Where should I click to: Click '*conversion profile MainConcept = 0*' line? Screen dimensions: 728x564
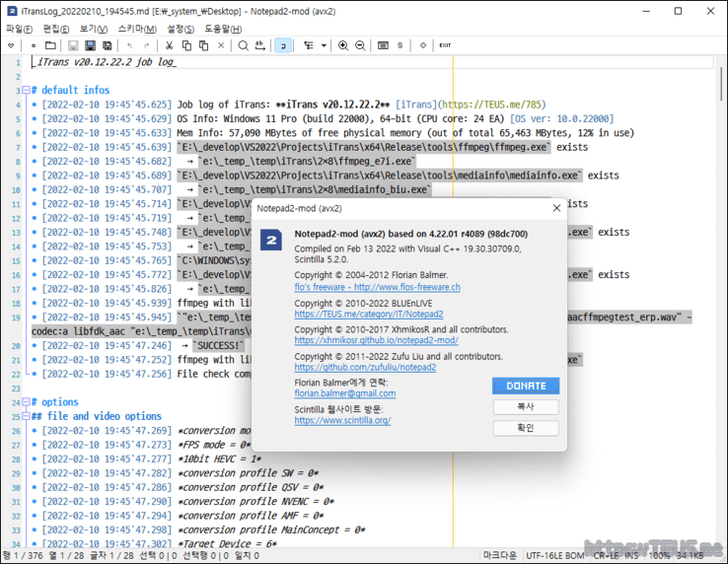click(271, 530)
